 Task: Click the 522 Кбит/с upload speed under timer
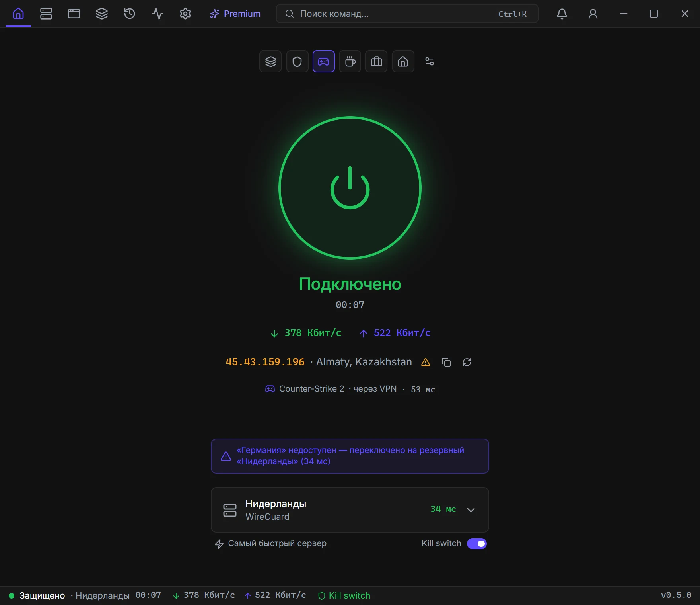click(395, 333)
